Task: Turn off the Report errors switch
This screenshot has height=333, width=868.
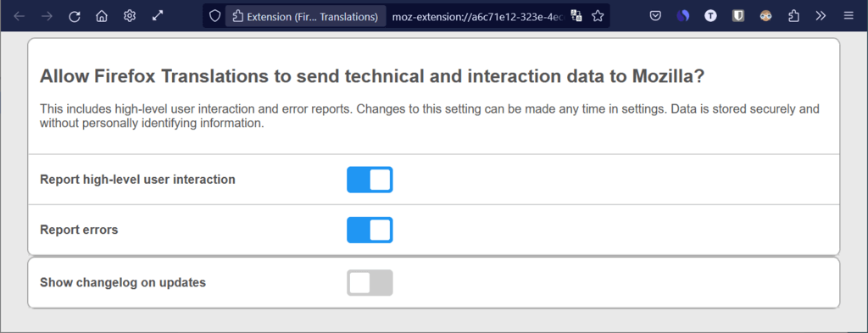Action: click(370, 230)
